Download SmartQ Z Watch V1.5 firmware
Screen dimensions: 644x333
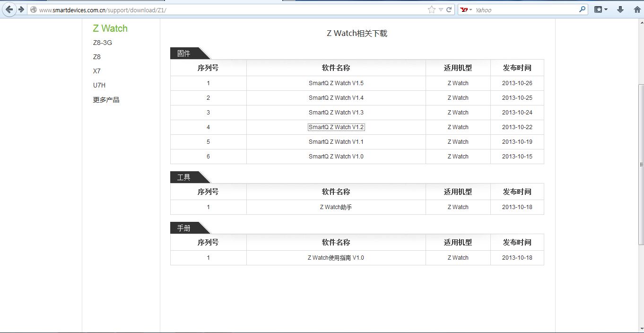tap(336, 83)
